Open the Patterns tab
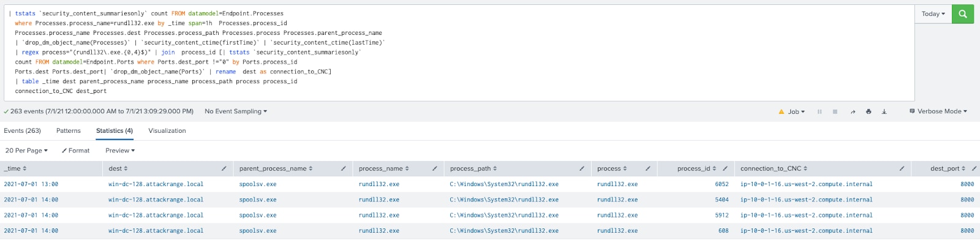The height and width of the screenshot is (240, 980). click(69, 131)
